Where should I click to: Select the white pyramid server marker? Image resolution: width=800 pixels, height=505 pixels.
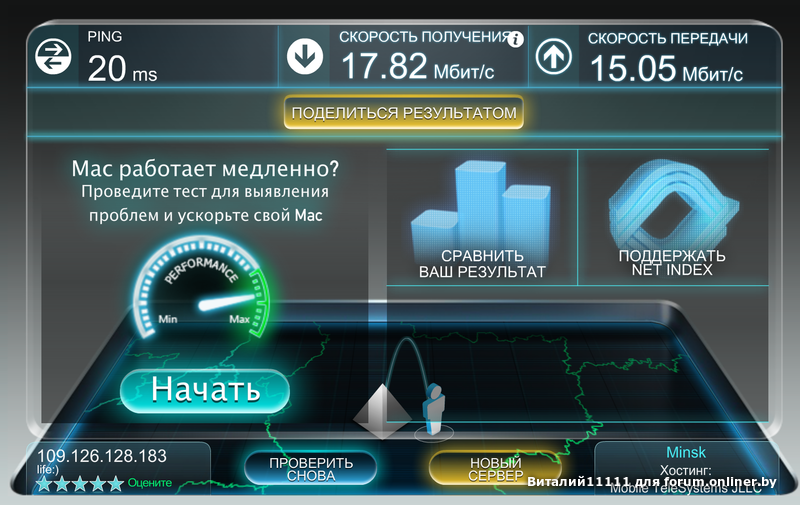click(x=382, y=412)
